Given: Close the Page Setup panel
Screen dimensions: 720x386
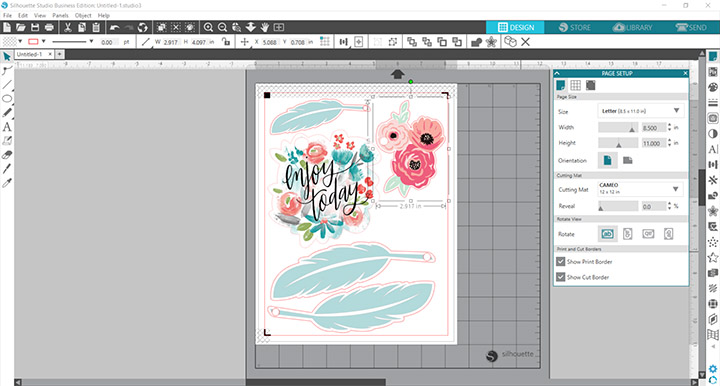Looking at the screenshot, I should (x=685, y=73).
